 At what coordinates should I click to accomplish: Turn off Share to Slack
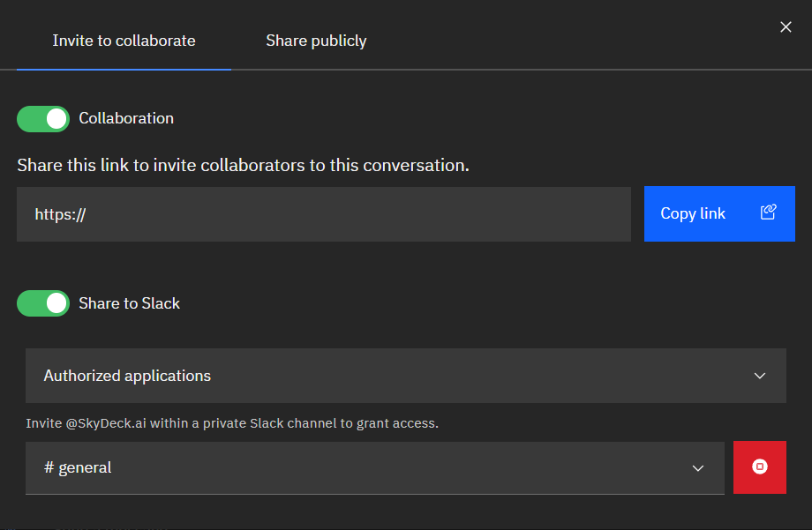tap(42, 303)
